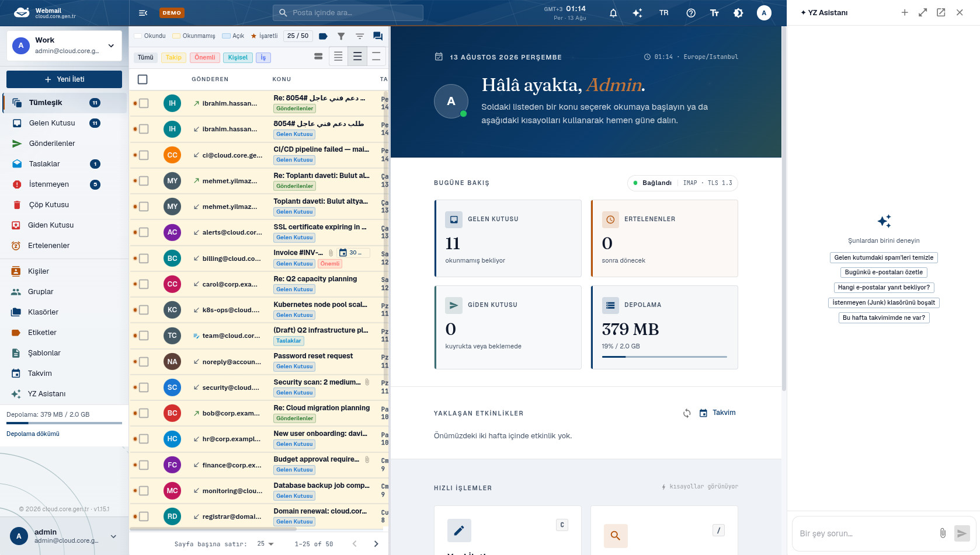Screen dimensions: 980x555
Task: Click sidebar storage usage progress bar
Action: click(x=64, y=423)
